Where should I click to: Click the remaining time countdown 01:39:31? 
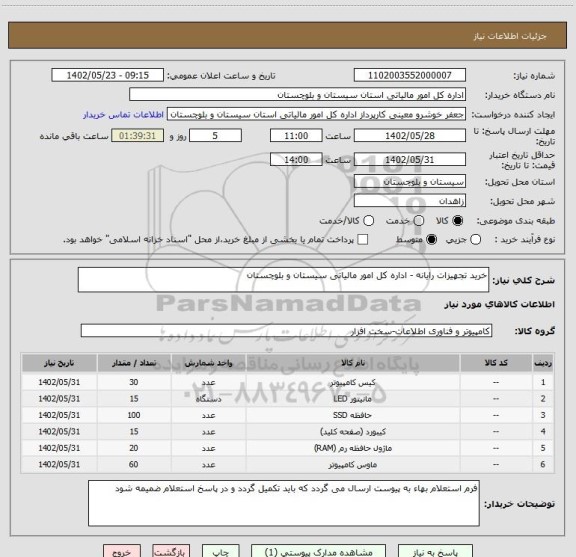tap(137, 136)
